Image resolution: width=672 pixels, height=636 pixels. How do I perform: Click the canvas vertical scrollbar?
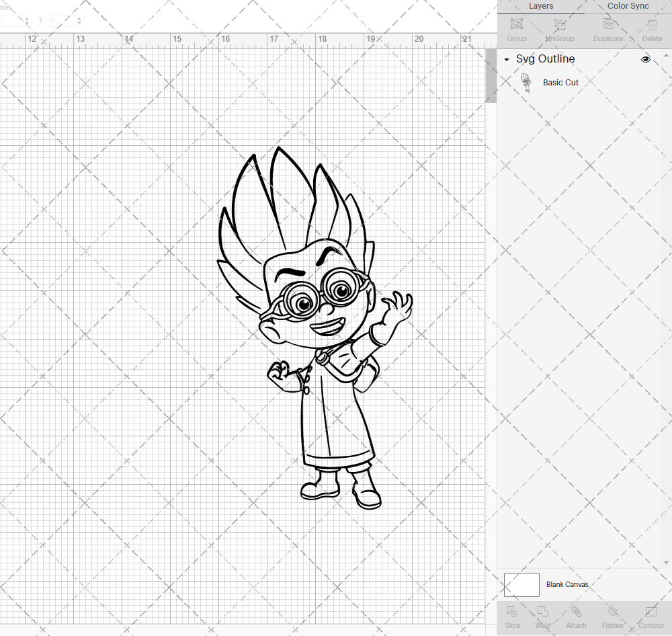pos(490,75)
